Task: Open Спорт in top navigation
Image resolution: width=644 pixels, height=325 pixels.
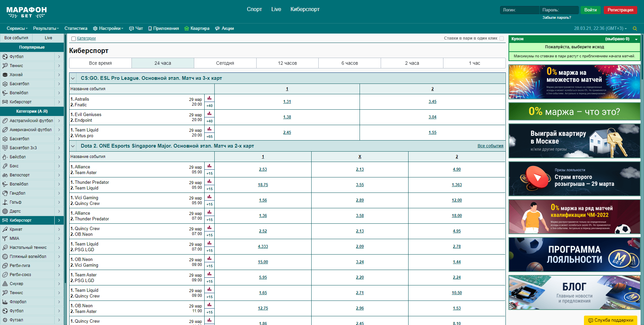Action: (254, 9)
